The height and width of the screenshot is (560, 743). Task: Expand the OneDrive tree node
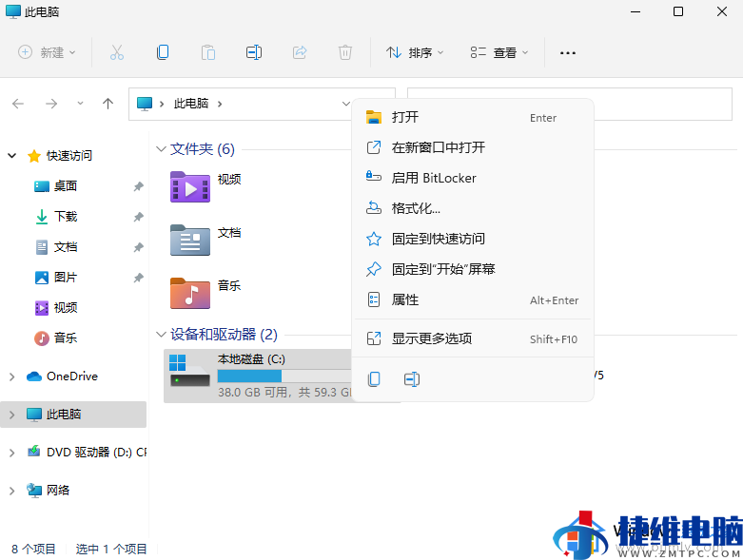point(12,377)
